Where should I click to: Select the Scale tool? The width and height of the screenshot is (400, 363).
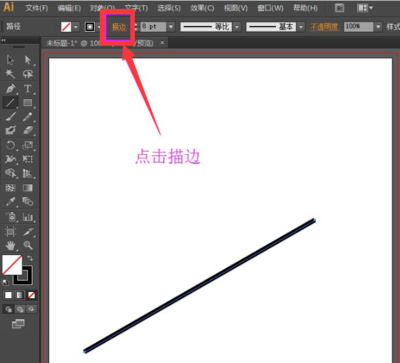28,145
